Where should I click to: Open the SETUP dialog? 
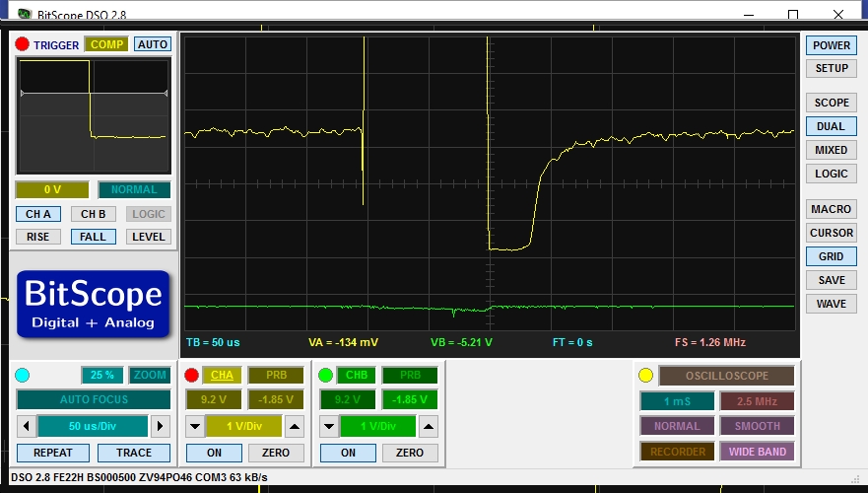[832, 68]
